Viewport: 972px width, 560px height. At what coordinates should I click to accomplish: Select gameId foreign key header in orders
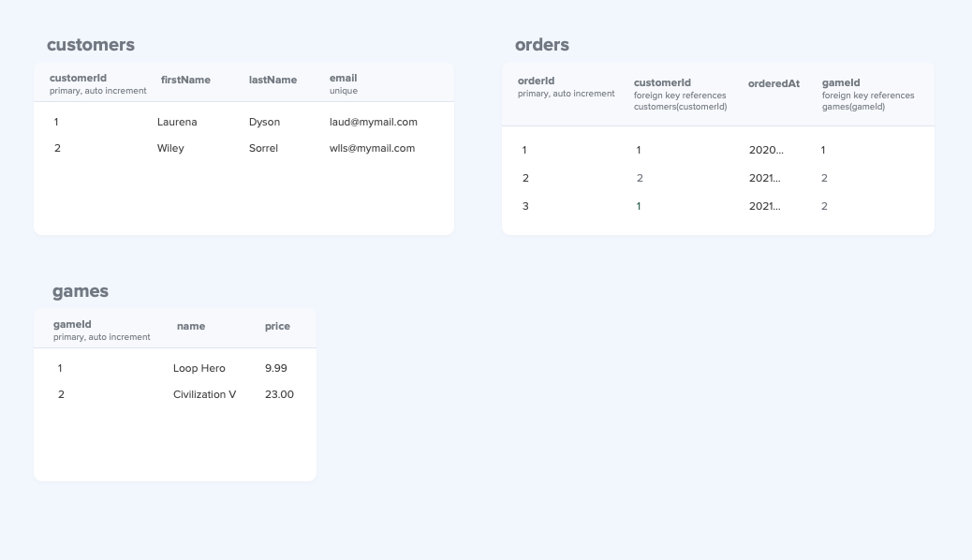[841, 83]
